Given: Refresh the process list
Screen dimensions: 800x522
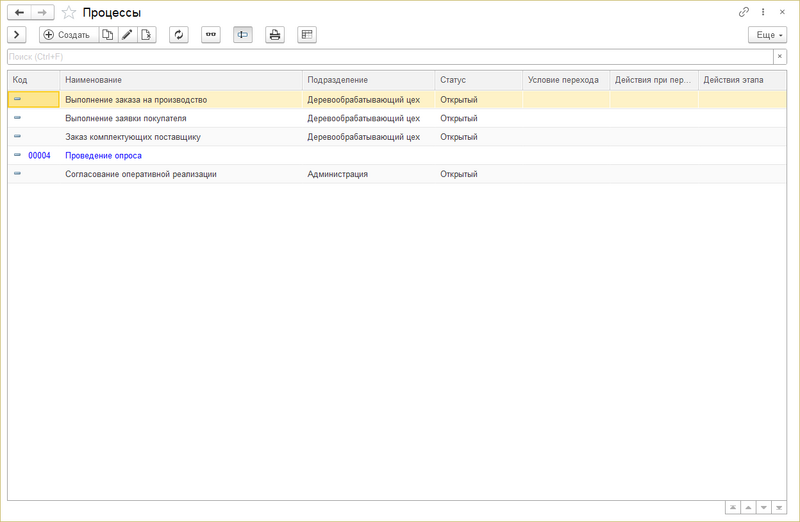Looking at the screenshot, I should [179, 35].
